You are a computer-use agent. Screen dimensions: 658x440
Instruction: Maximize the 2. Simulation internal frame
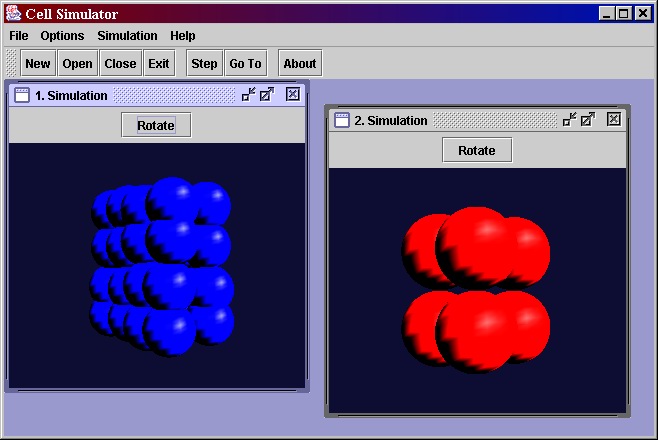click(x=588, y=120)
